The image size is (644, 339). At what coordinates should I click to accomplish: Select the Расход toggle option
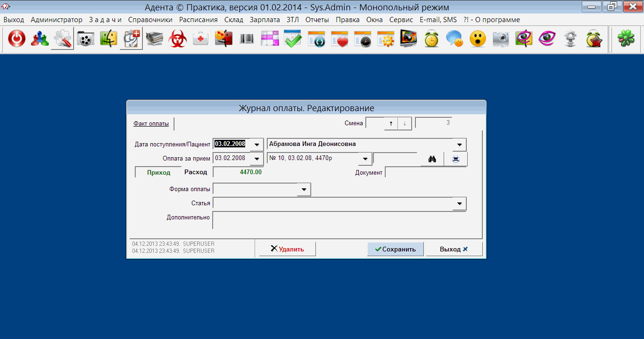196,172
